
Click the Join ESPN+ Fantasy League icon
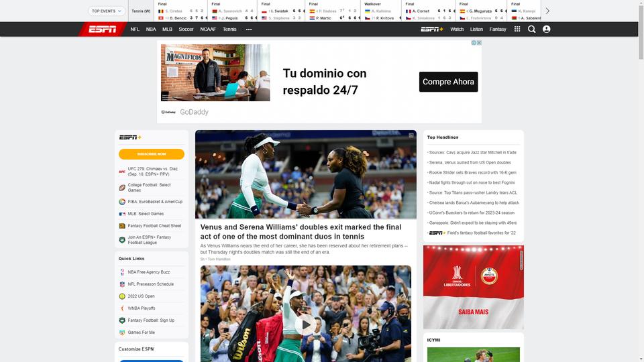point(122,240)
